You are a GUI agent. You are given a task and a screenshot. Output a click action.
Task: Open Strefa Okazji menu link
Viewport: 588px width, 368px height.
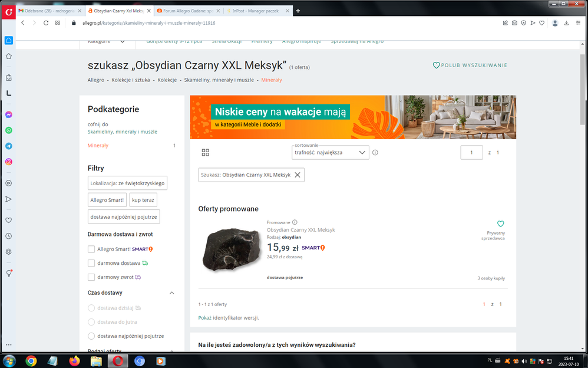[226, 41]
